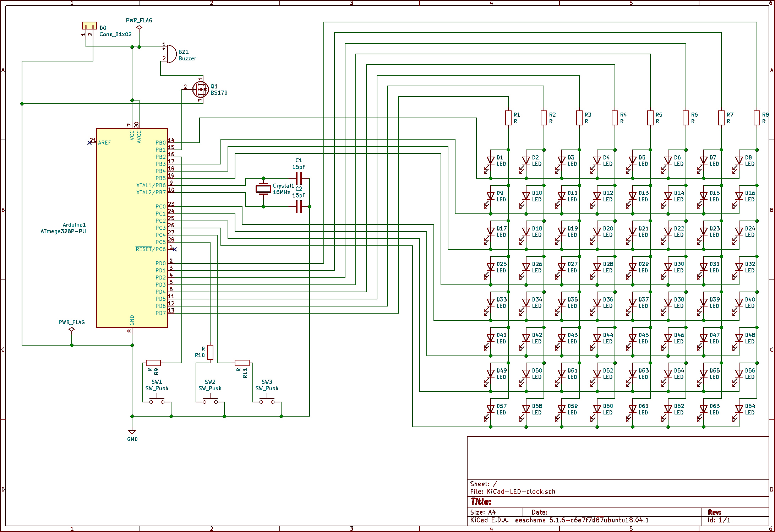Image resolution: width=775 pixels, height=532 pixels.
Task: Select the D0 Conn_01x02 connector symbol
Action: 89,26
